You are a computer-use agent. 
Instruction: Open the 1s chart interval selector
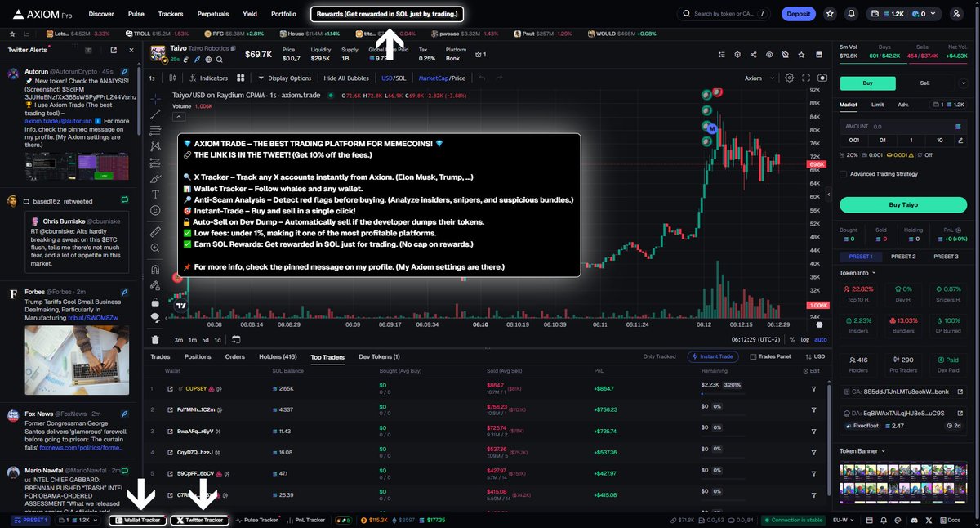click(x=152, y=78)
